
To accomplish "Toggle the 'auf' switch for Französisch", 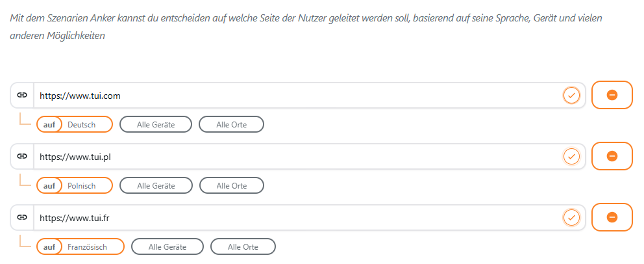I will (x=49, y=247).
